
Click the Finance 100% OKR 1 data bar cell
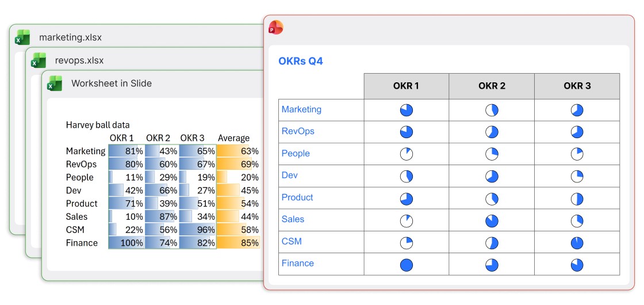126,243
